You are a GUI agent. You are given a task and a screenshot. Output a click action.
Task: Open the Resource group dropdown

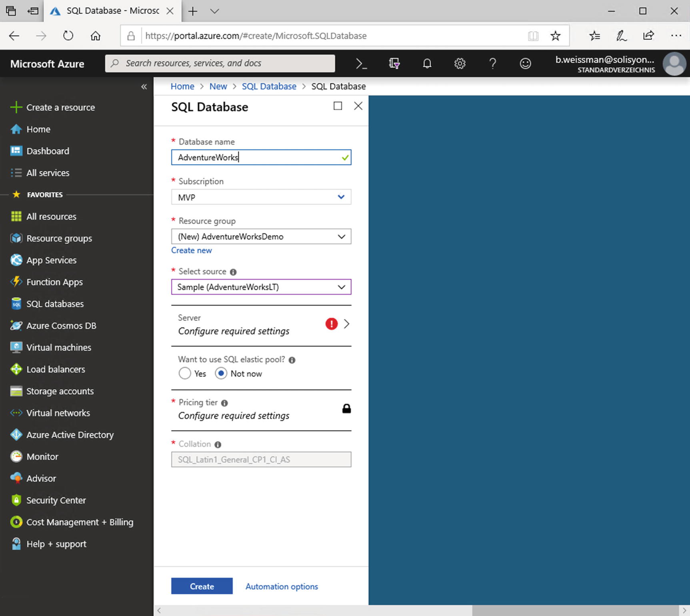tap(261, 236)
